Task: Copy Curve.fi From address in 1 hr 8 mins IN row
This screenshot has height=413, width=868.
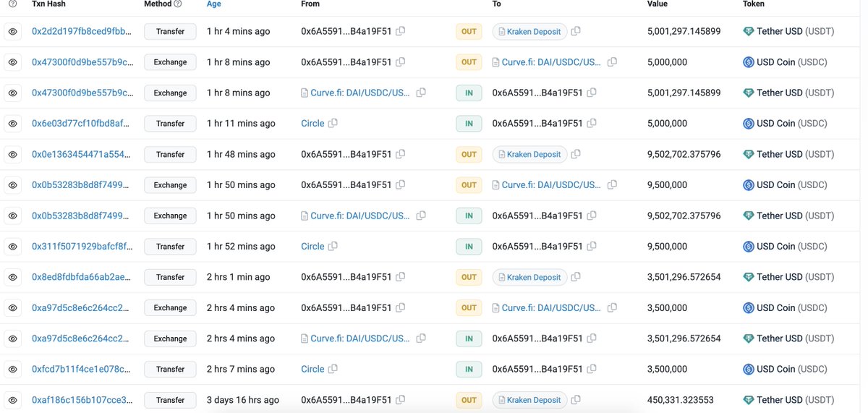Action: click(421, 93)
